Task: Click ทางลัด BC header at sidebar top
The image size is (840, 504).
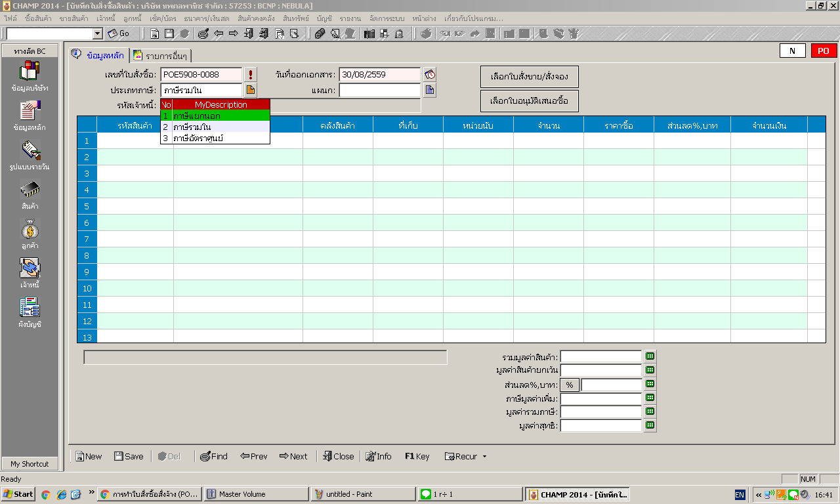Action: 30,51
